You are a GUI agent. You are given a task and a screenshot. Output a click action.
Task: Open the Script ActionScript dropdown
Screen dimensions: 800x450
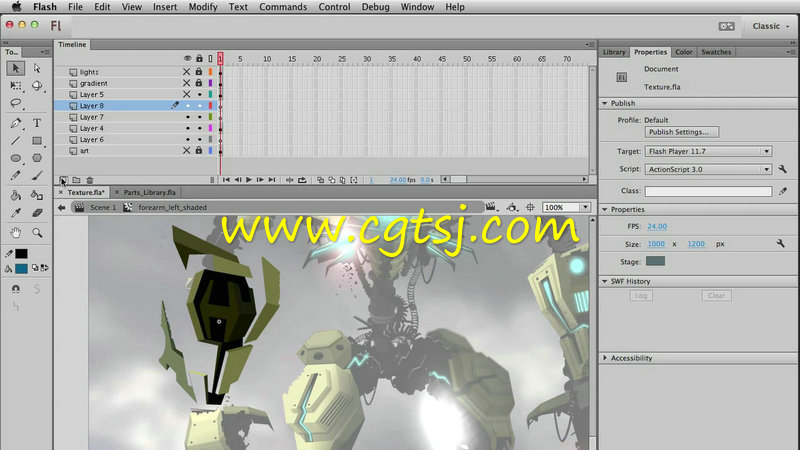[708, 169]
